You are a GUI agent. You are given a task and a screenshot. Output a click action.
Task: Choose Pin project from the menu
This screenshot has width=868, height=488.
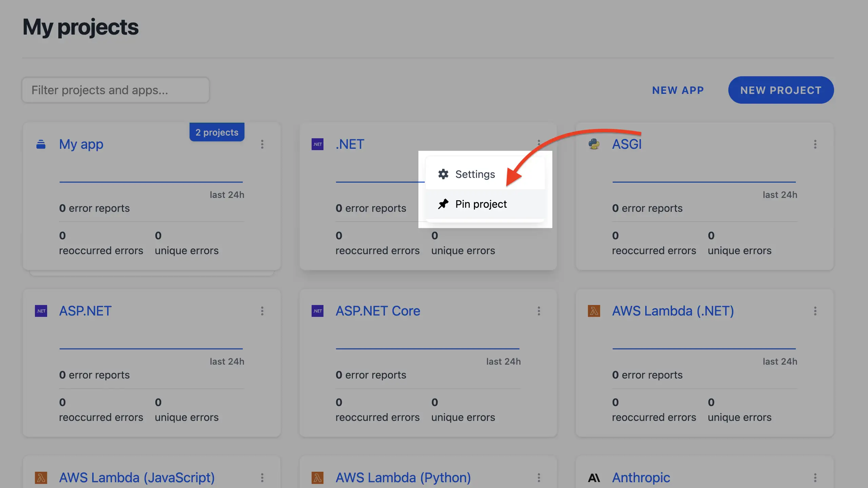tap(485, 204)
